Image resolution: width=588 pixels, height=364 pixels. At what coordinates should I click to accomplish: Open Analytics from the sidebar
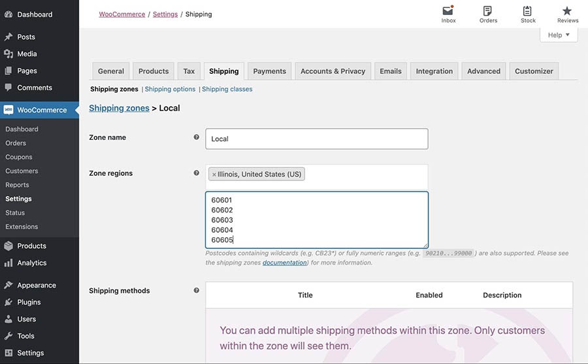[31, 263]
